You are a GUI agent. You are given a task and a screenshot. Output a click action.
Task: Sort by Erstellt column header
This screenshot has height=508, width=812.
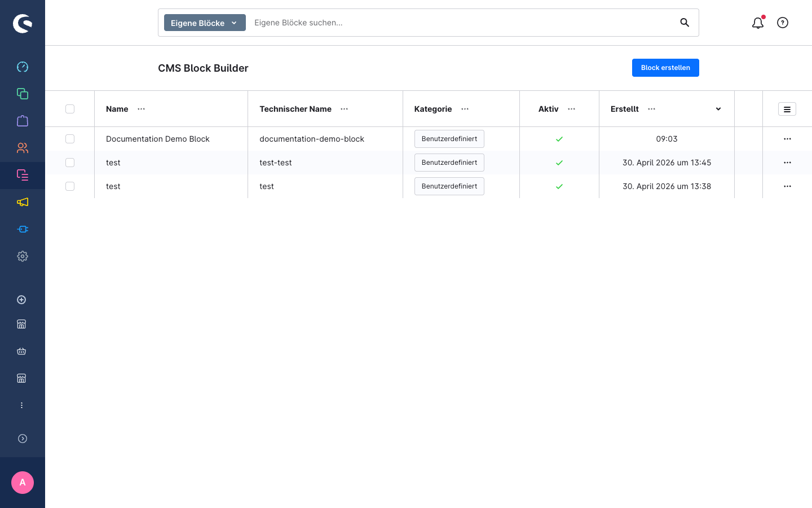tap(625, 109)
